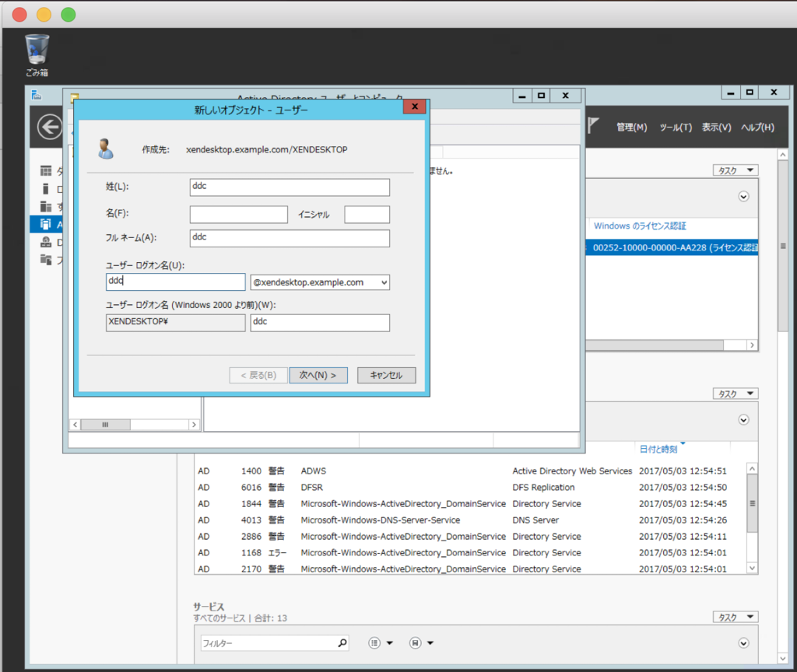Click the pre-Windows 2000 logon name field
Screen dimensions: 797x672
pyautogui.click(x=320, y=323)
